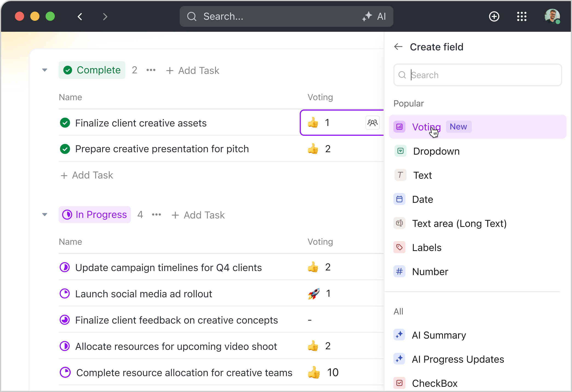The width and height of the screenshot is (572, 392).
Task: Toggle status of Finalize client feedback task
Action: click(x=65, y=320)
